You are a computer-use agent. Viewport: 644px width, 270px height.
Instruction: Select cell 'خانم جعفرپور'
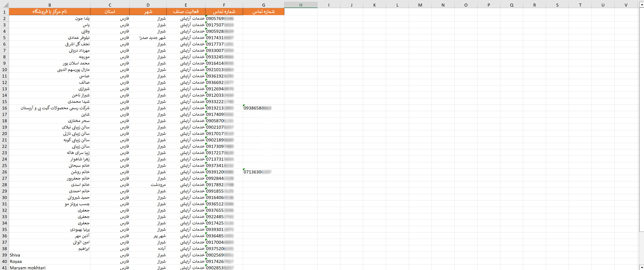point(50,178)
